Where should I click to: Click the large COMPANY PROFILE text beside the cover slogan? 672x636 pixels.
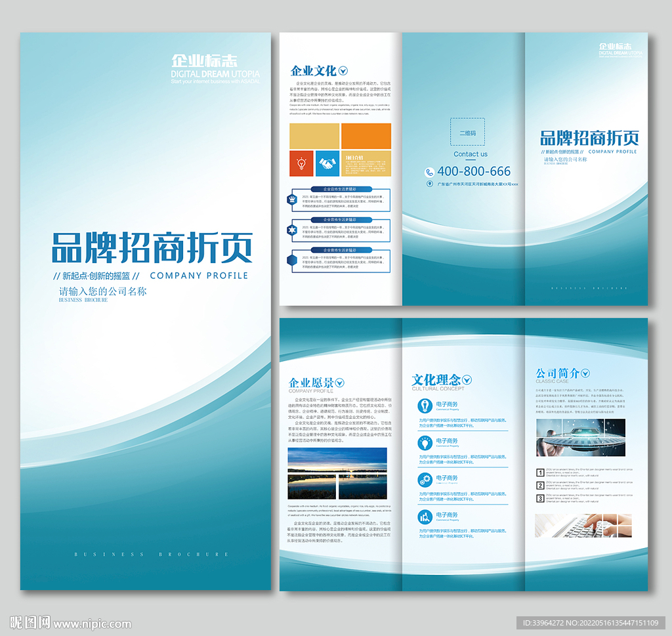pos(199,276)
